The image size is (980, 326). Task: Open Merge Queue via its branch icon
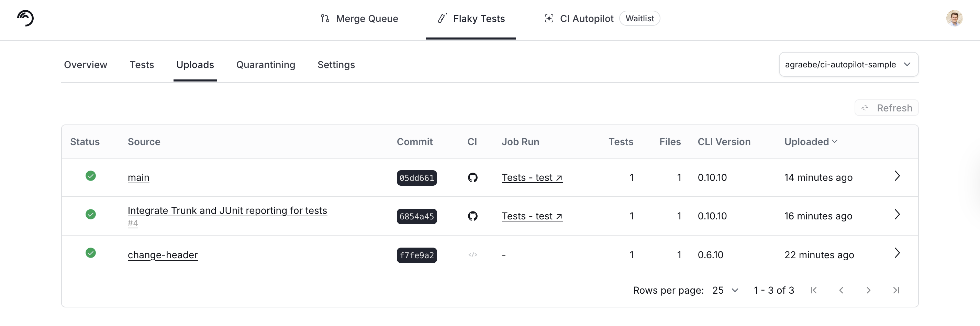325,18
